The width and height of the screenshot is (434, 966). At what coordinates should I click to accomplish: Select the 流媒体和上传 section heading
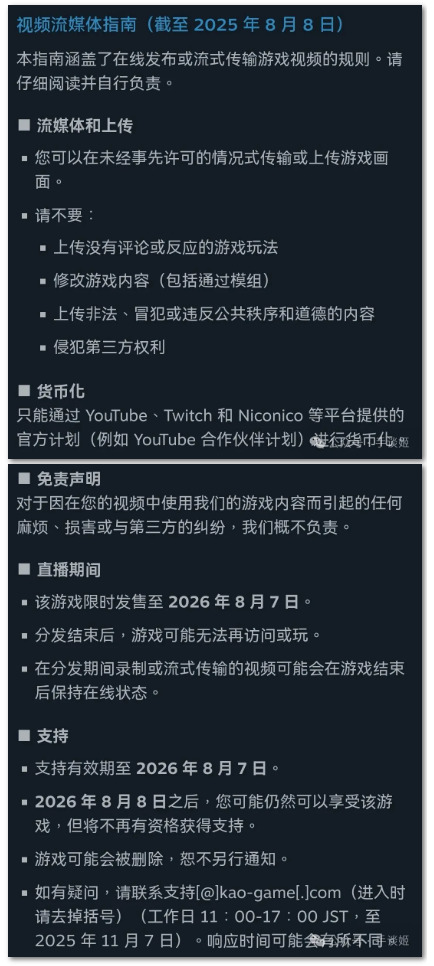tap(84, 126)
